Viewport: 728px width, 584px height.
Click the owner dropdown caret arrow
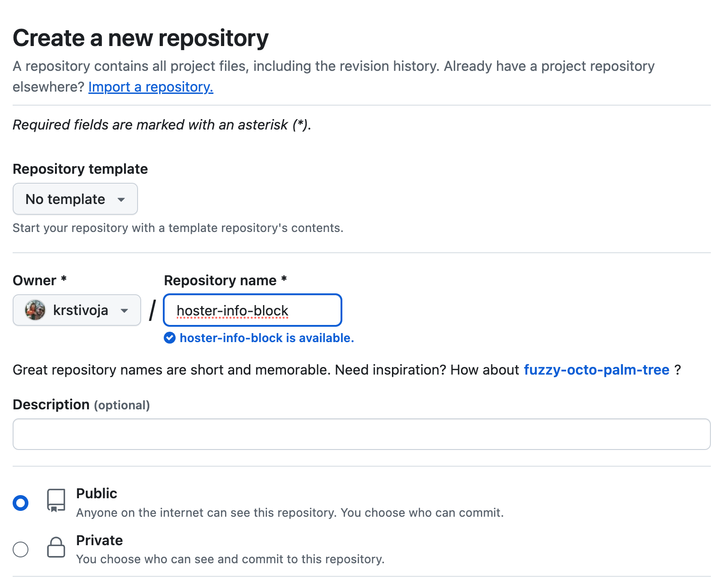point(124,311)
